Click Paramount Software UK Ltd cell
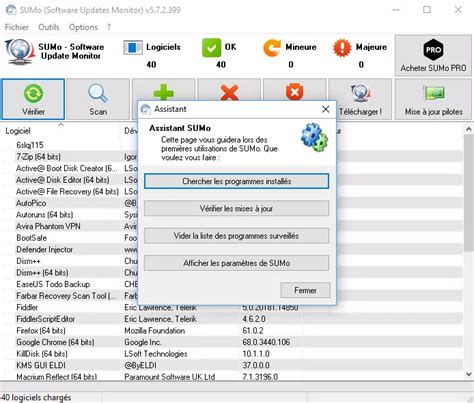The width and height of the screenshot is (474, 403). tap(170, 377)
